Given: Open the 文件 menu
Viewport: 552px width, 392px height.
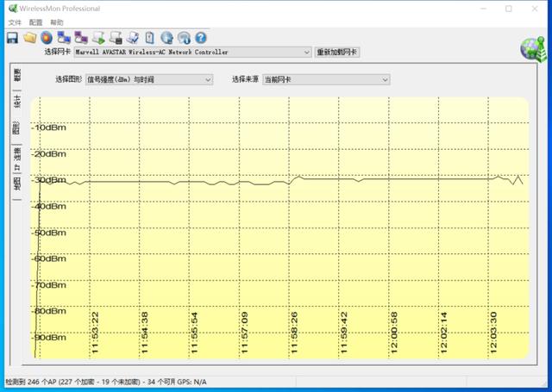Looking at the screenshot, I should click(14, 22).
